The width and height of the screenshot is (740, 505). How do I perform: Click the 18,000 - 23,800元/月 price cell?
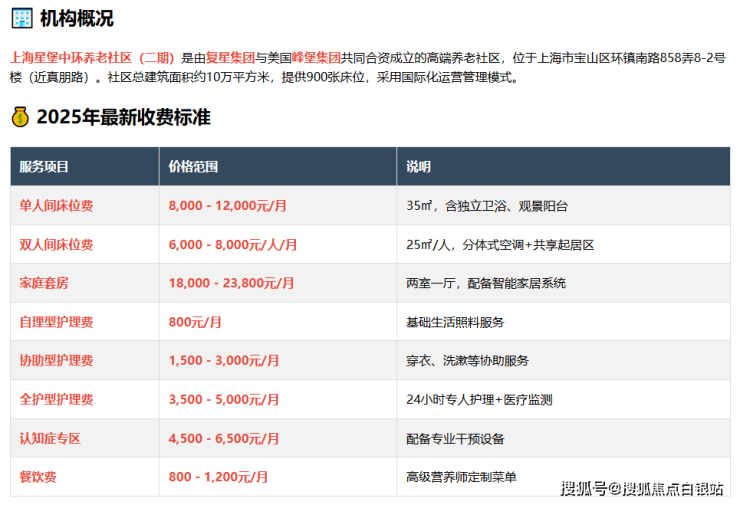tap(232, 283)
